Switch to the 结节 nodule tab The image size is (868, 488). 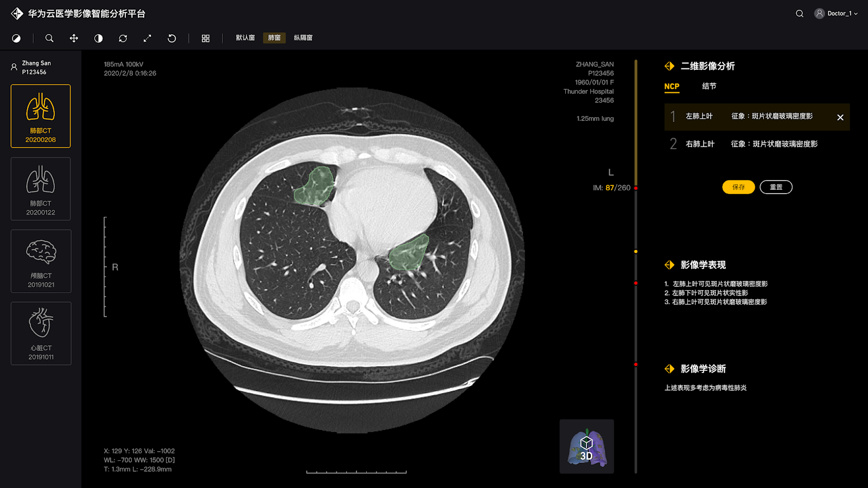pos(709,86)
